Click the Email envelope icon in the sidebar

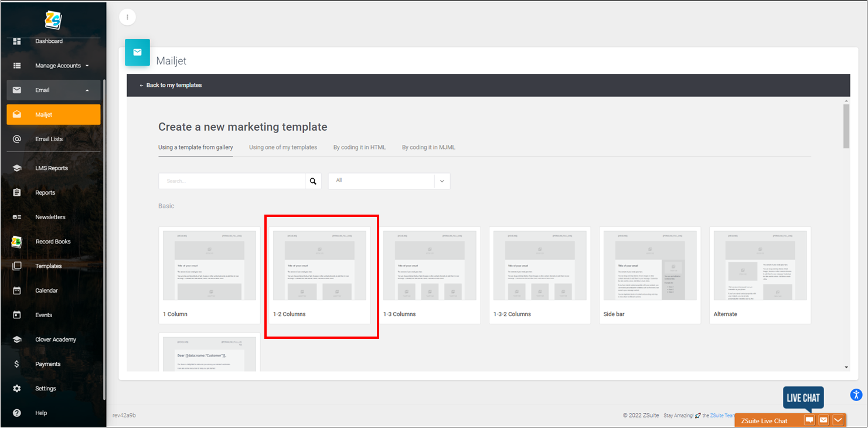coord(17,90)
